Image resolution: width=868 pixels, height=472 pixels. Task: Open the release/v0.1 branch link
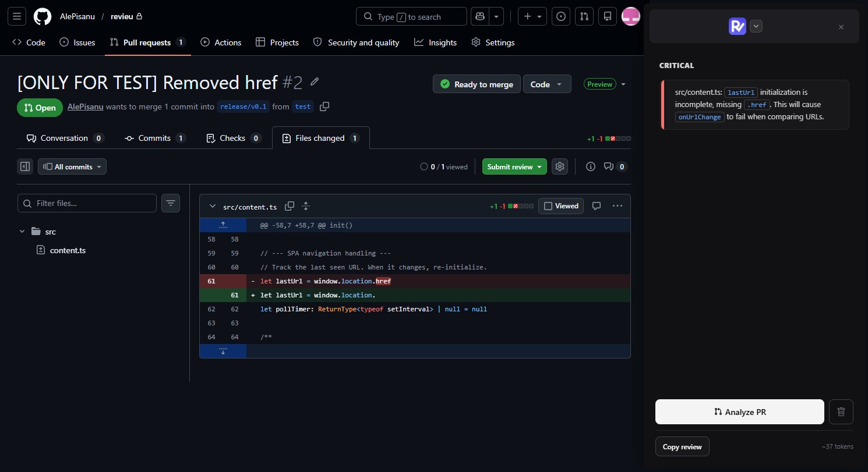pyautogui.click(x=243, y=107)
